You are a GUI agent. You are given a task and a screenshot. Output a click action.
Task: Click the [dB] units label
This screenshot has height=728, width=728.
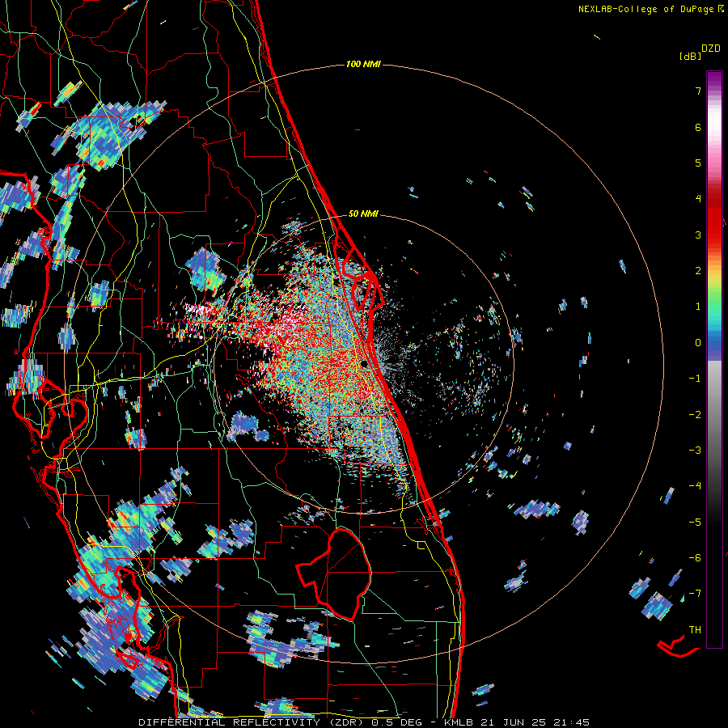(x=690, y=57)
